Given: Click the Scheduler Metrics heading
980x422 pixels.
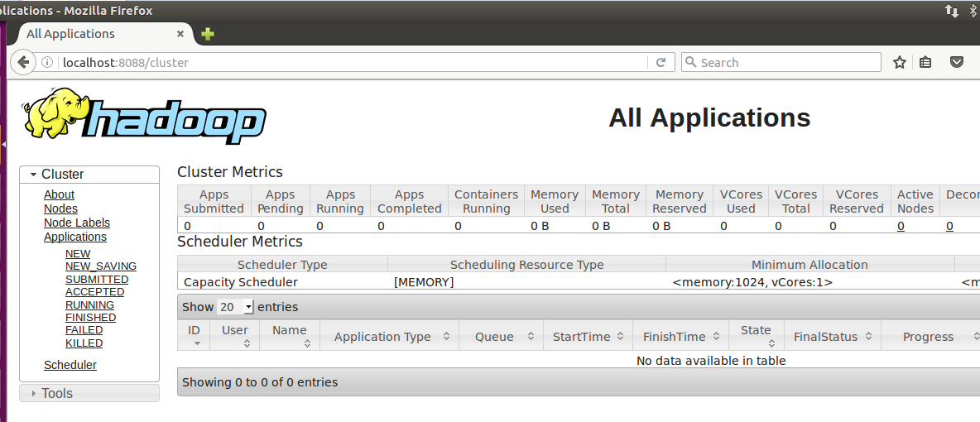Looking at the screenshot, I should [x=240, y=242].
